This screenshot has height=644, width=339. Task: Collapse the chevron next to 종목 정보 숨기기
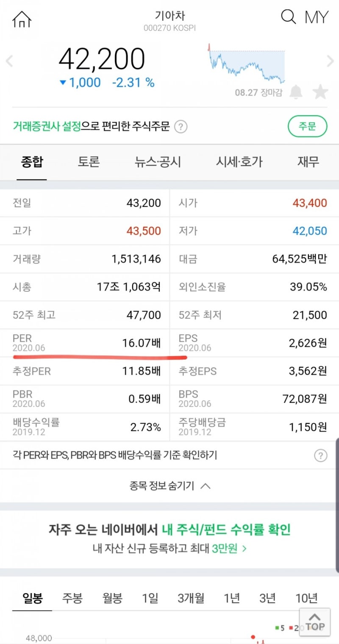point(206,486)
